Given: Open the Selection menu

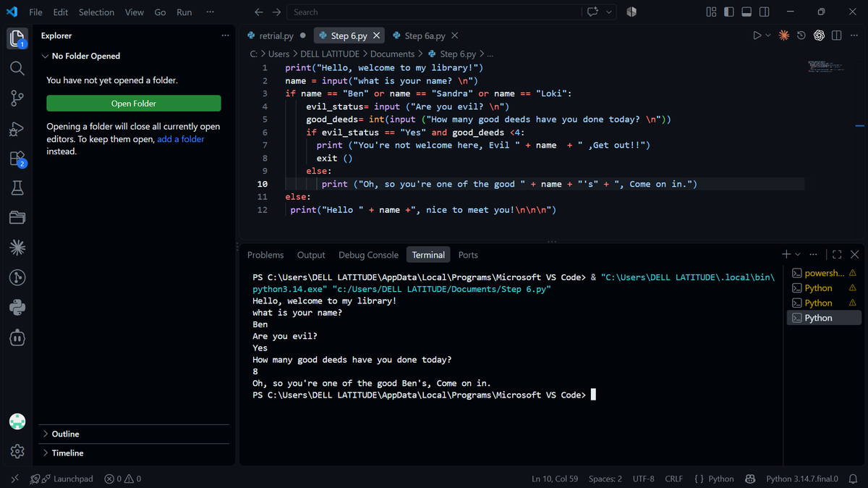Looking at the screenshot, I should coord(96,12).
